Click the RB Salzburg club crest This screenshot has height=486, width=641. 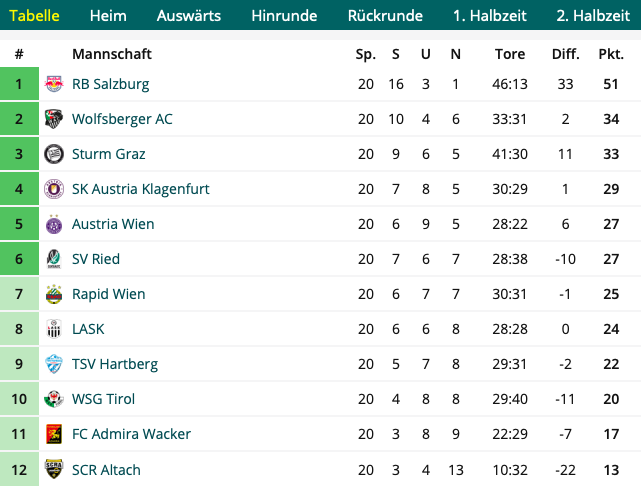54,84
